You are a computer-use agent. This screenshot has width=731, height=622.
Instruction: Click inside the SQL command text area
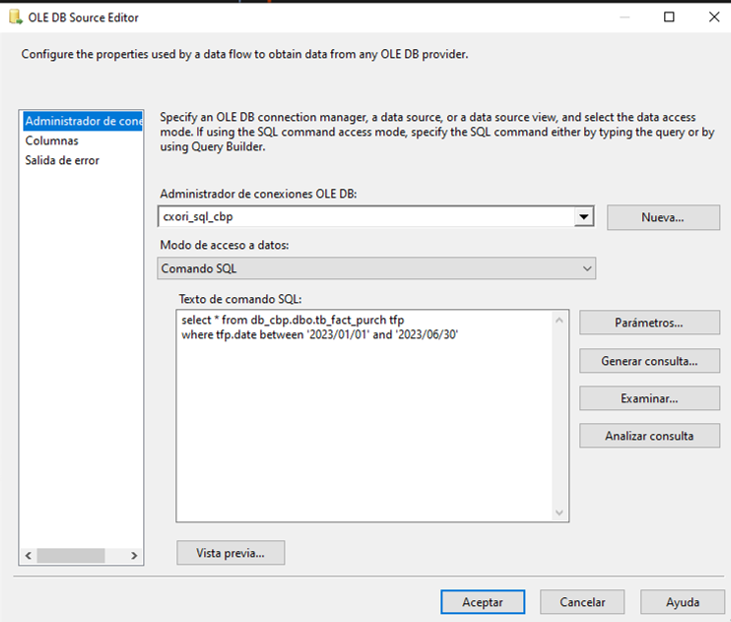pos(365,416)
